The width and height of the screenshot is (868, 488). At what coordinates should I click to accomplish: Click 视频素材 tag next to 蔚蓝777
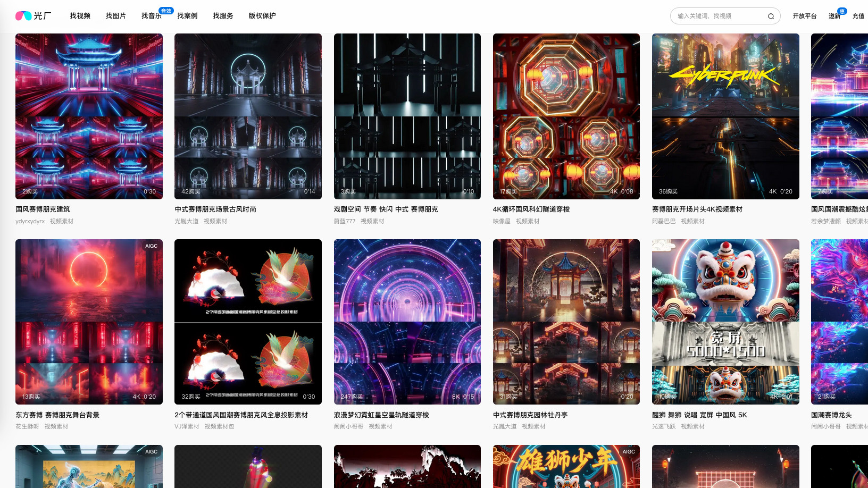pyautogui.click(x=372, y=221)
